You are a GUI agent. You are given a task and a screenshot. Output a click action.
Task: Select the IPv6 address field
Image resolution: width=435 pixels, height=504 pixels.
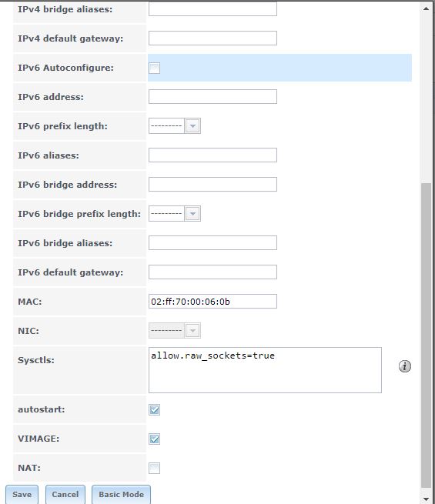[x=212, y=97]
